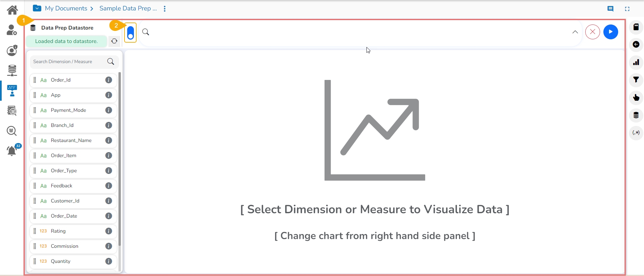Viewport: 644px width, 276px height.
Task: Open the filter funnel panel icon
Action: [x=636, y=80]
